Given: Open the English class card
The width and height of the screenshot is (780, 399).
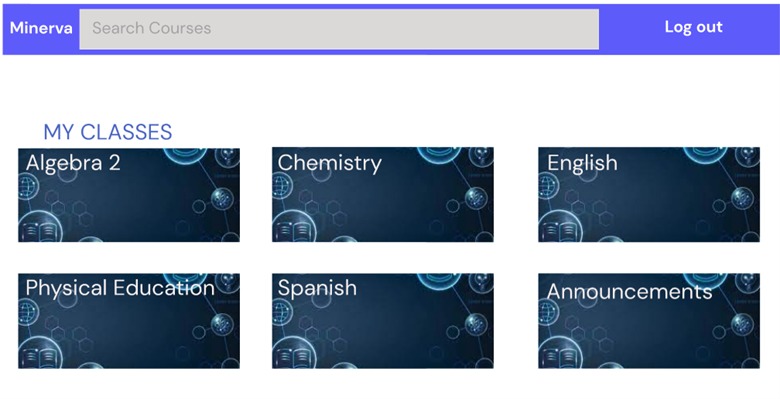Looking at the screenshot, I should (x=649, y=195).
